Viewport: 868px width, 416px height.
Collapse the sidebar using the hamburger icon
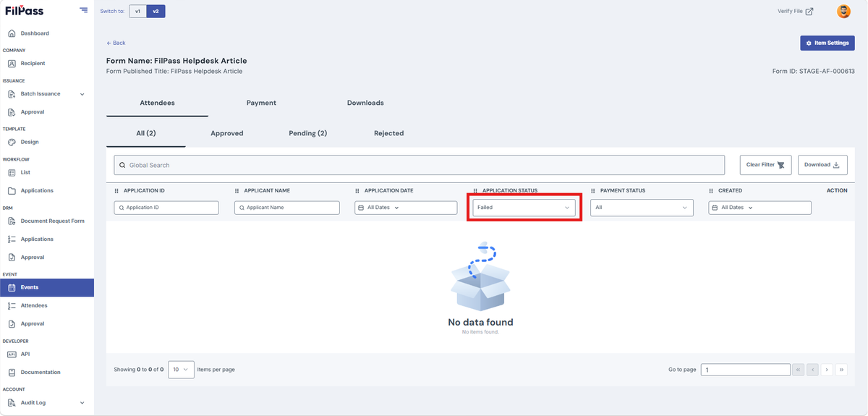[x=84, y=10]
